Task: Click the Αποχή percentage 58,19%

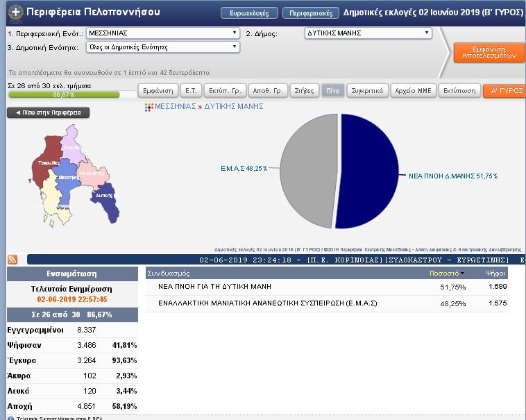Action: [124, 406]
